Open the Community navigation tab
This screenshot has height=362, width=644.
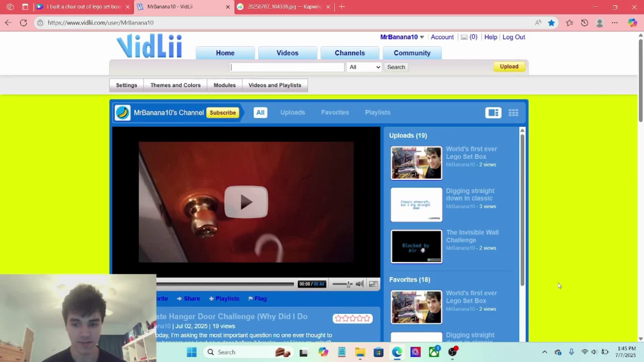(412, 53)
